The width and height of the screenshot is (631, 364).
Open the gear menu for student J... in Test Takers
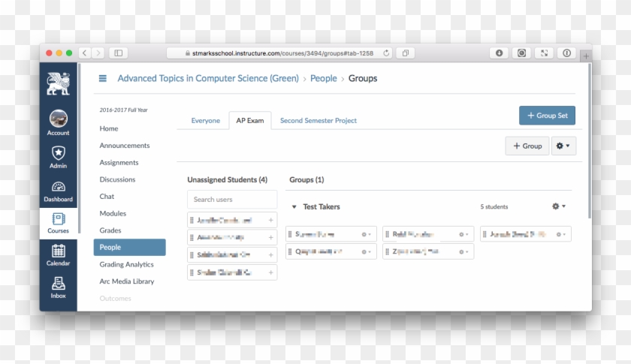pyautogui.click(x=561, y=234)
